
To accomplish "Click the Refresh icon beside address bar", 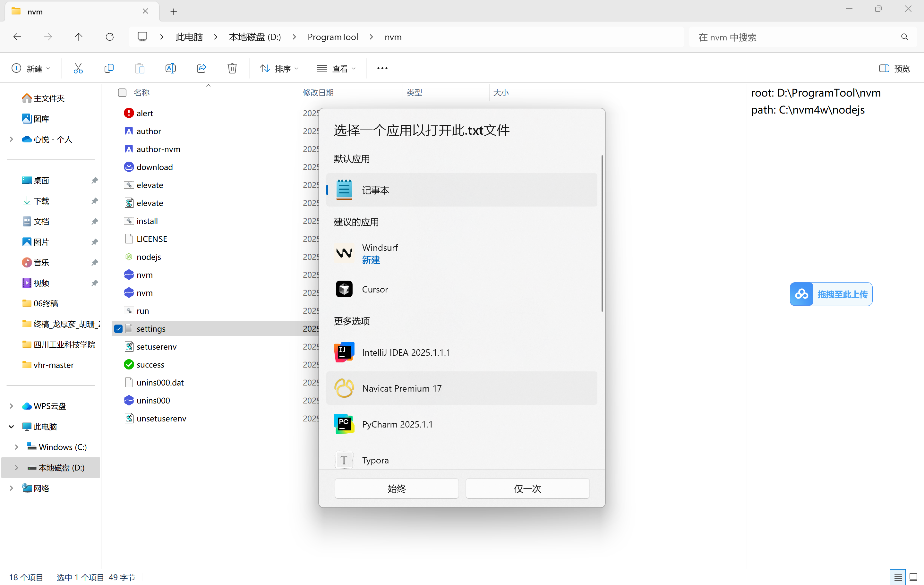I will 110,37.
